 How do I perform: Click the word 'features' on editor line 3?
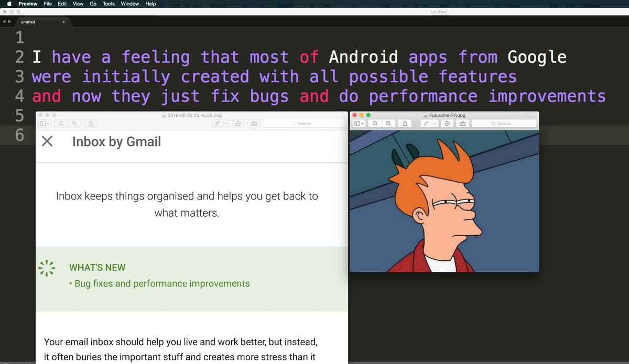click(478, 76)
